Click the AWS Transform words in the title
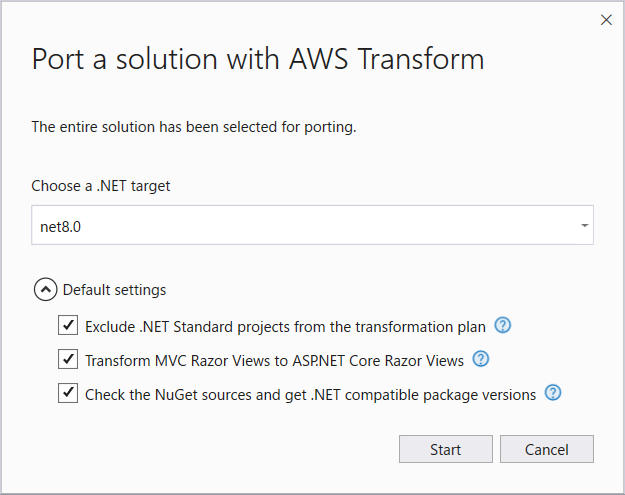625x495 pixels. [385, 59]
